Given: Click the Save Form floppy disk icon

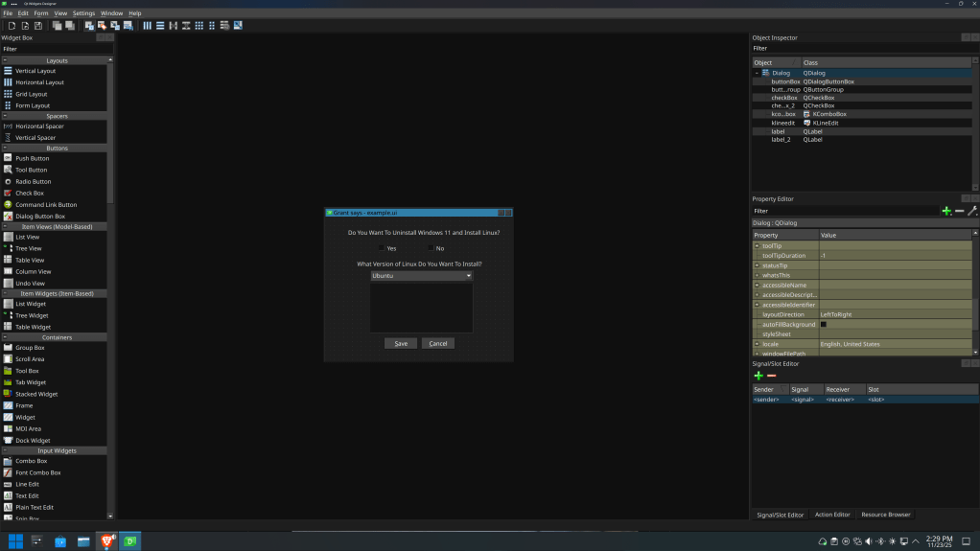Looking at the screenshot, I should 38,26.
